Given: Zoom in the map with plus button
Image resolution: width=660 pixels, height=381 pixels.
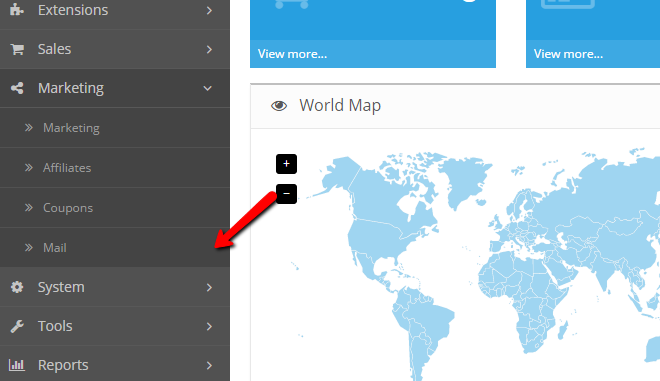Looking at the screenshot, I should point(286,164).
